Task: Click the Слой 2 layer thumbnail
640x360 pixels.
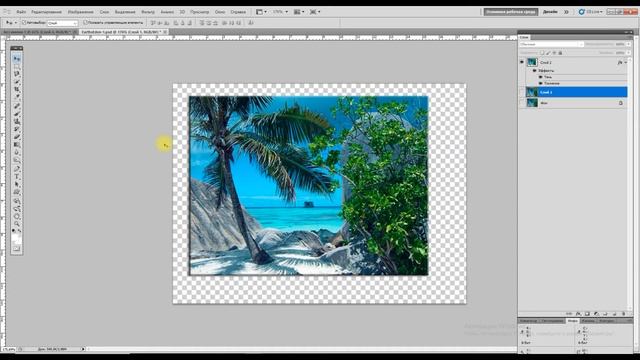Action: (x=532, y=62)
